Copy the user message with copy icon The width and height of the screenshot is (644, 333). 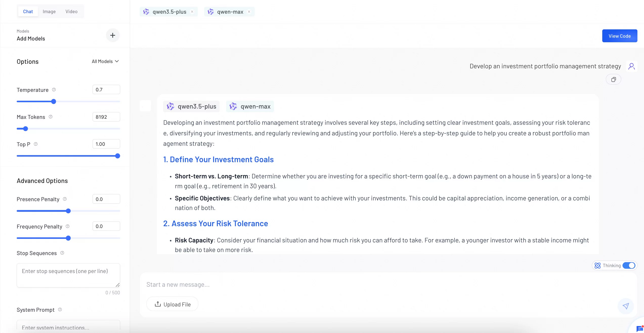(613, 79)
